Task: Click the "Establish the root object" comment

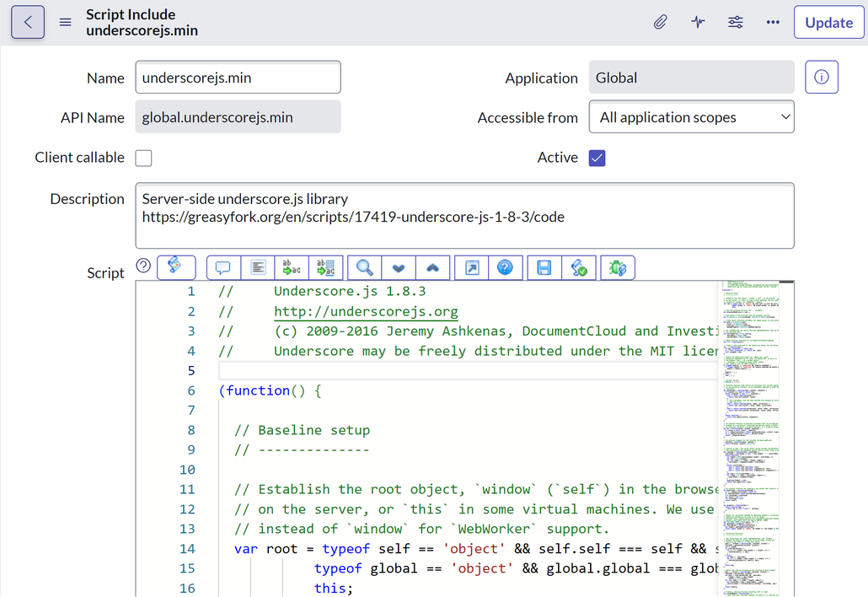Action: (x=476, y=490)
